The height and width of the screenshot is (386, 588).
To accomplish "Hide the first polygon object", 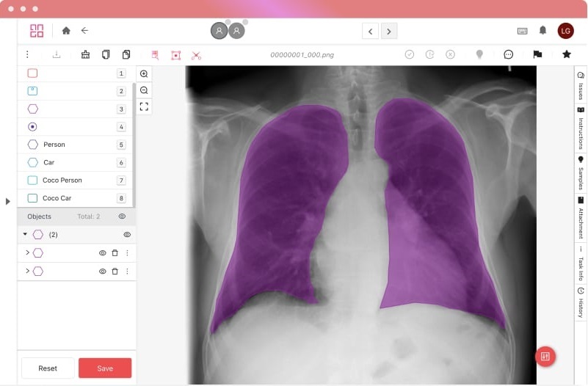I will click(103, 252).
